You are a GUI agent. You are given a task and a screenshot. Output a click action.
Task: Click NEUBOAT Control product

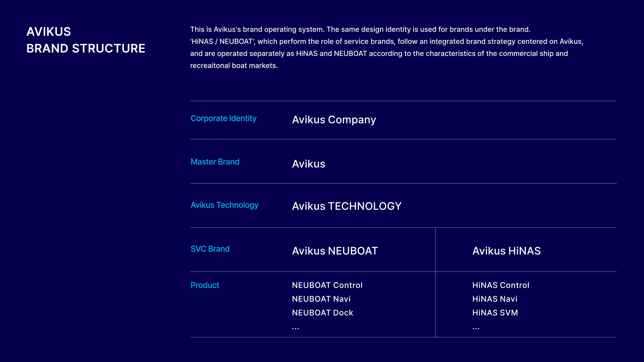point(327,285)
